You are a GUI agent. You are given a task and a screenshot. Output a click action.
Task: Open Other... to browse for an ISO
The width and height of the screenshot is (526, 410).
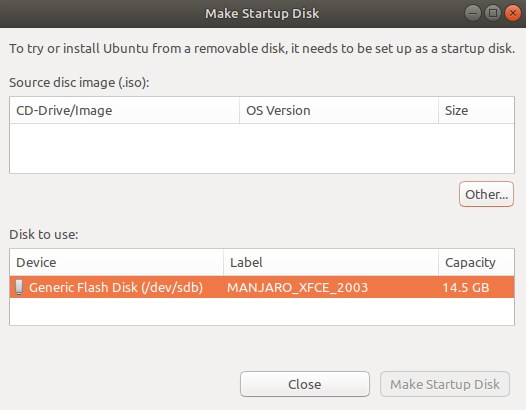[486, 194]
